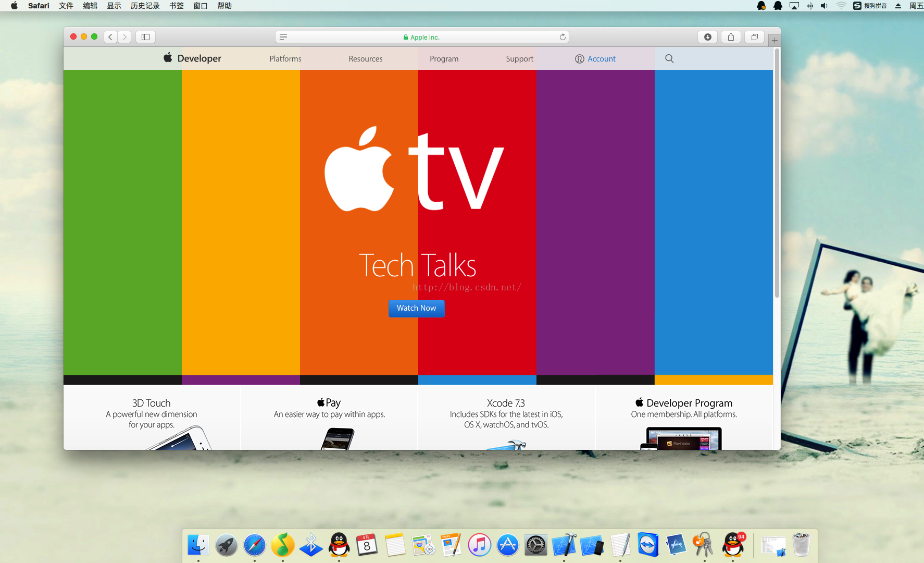Image resolution: width=924 pixels, height=563 pixels.
Task: Open the Xcode 7.3 promo tile
Action: [506, 417]
